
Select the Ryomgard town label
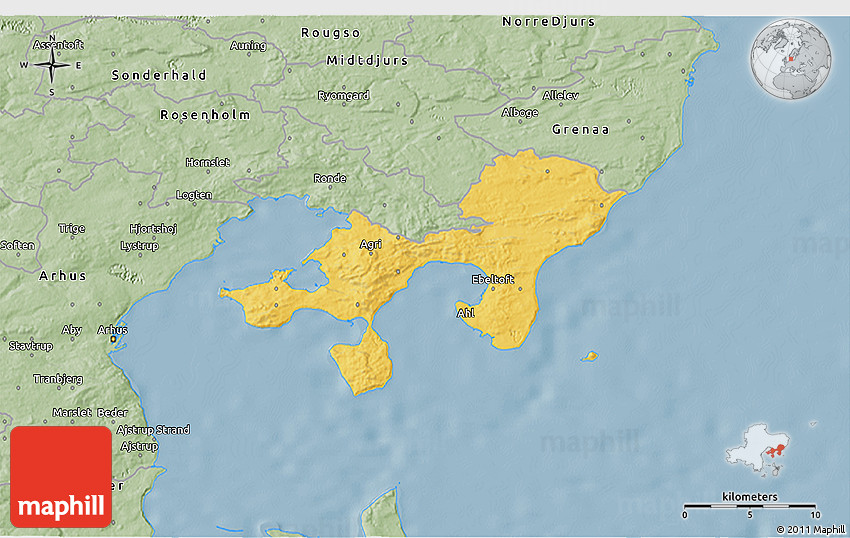[343, 96]
